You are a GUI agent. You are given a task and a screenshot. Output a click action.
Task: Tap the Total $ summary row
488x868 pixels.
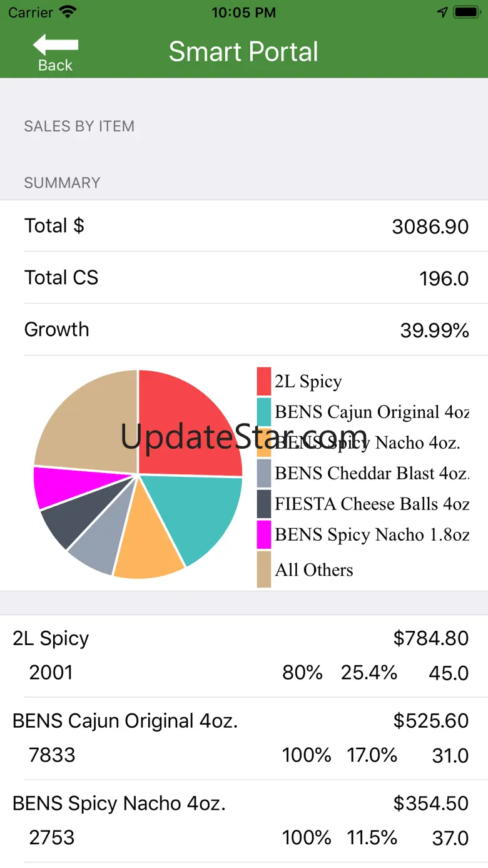tap(244, 226)
